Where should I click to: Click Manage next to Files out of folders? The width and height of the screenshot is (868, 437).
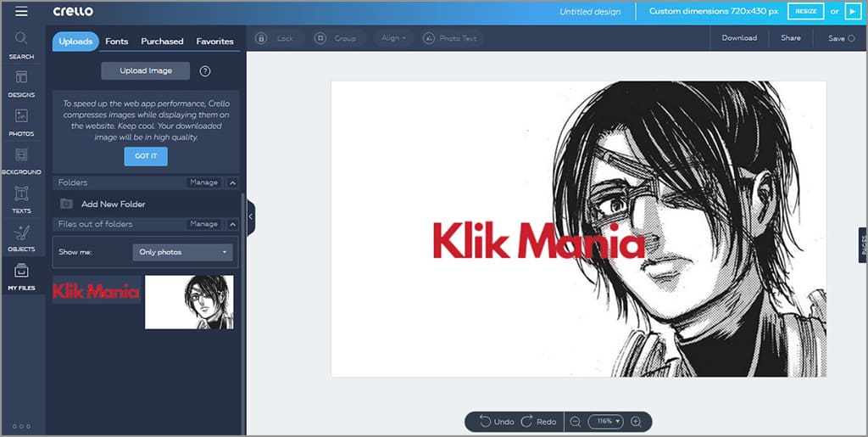[x=203, y=224]
